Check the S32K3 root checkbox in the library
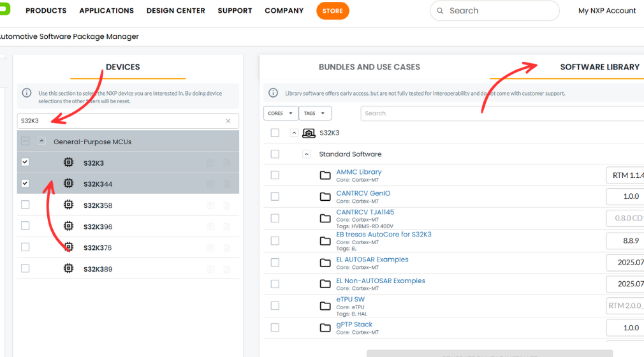The height and width of the screenshot is (357, 644). 275,133
